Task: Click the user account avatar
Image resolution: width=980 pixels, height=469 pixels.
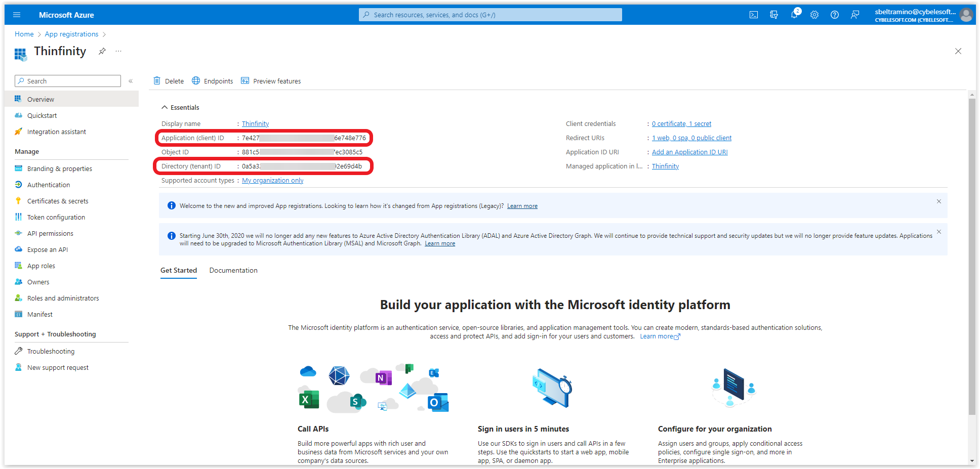Action: 966,15
